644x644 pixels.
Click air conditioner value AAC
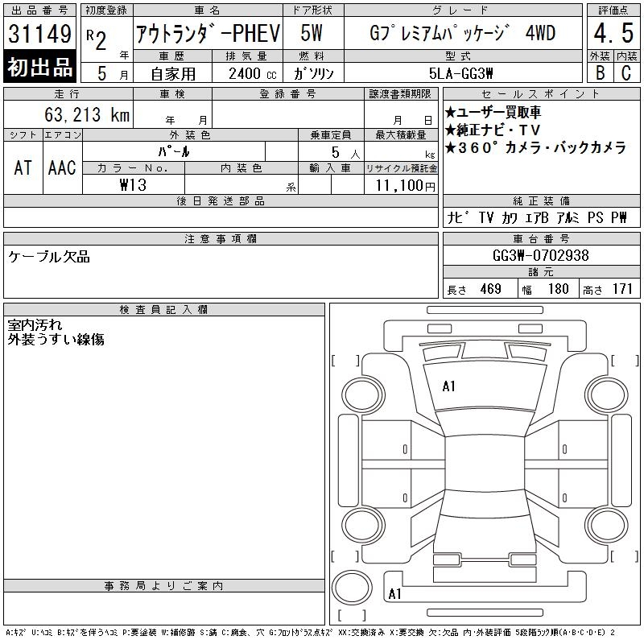tap(62, 167)
